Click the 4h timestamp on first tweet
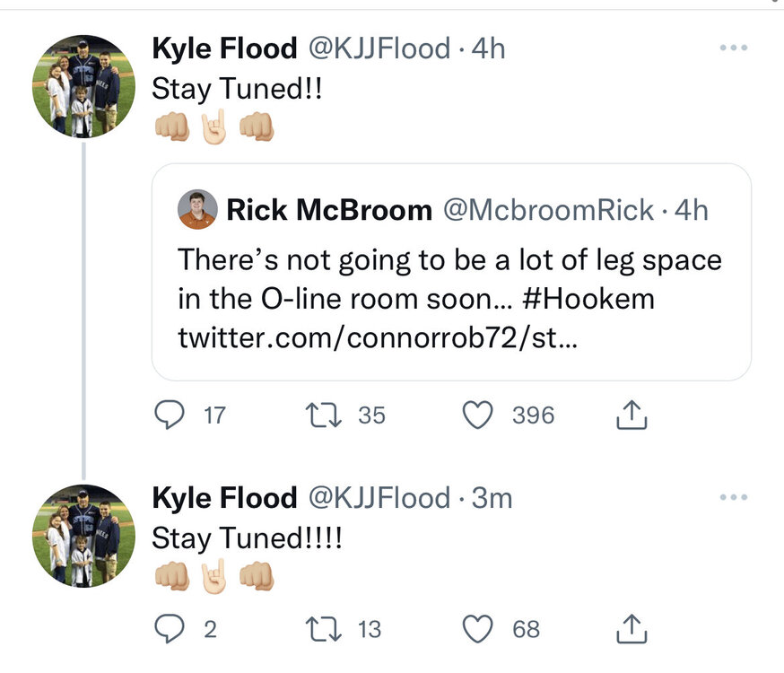The width and height of the screenshot is (784, 673). click(x=488, y=48)
